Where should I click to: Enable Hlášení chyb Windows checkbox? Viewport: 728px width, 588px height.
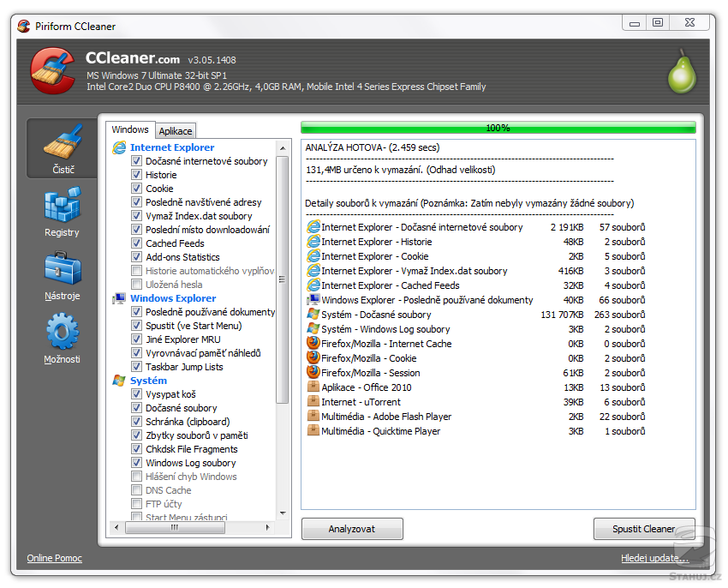(x=136, y=477)
